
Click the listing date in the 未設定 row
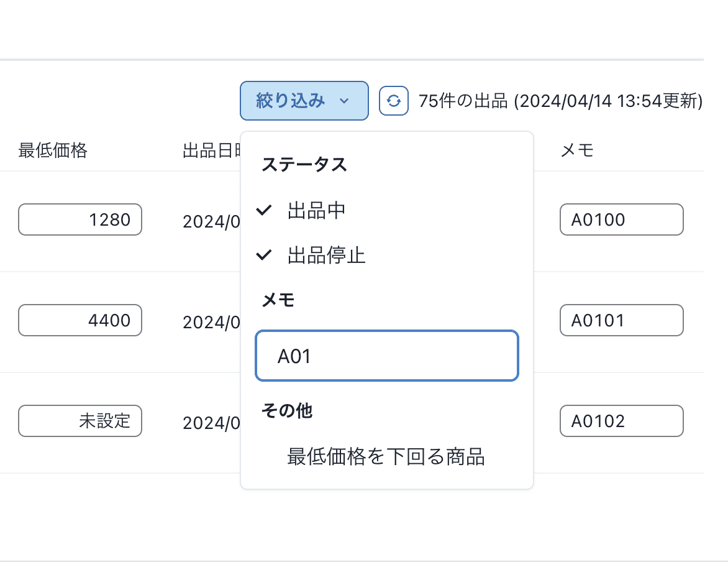211,423
